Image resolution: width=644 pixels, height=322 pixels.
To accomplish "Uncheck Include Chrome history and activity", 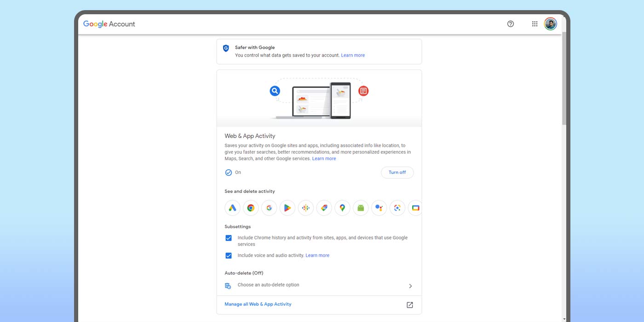I will tap(229, 238).
